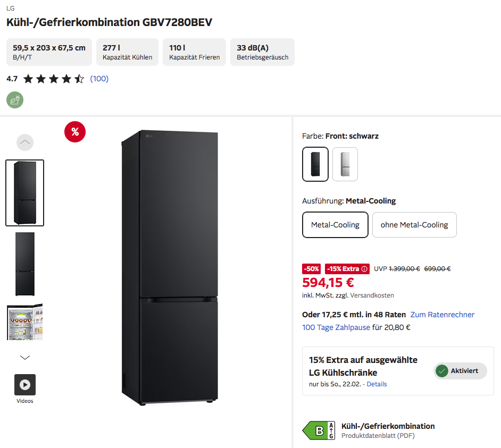The height and width of the screenshot is (448, 501).
Task: Select the Metal-Cooling variant option
Action: (335, 225)
